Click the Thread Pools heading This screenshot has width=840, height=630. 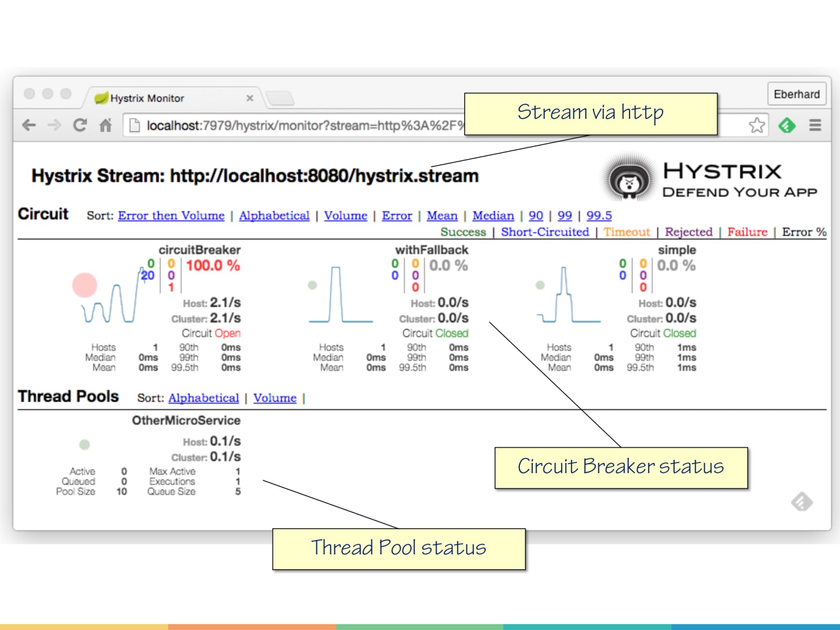[68, 396]
